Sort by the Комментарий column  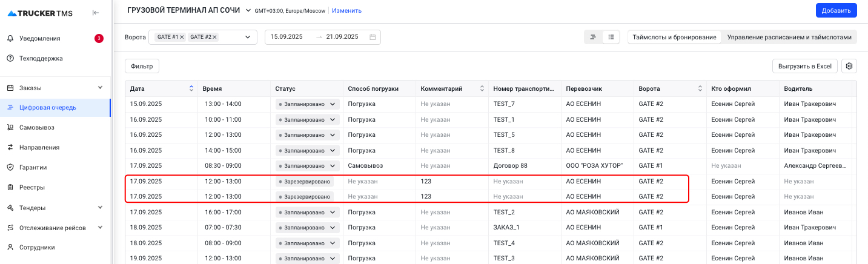click(482, 89)
